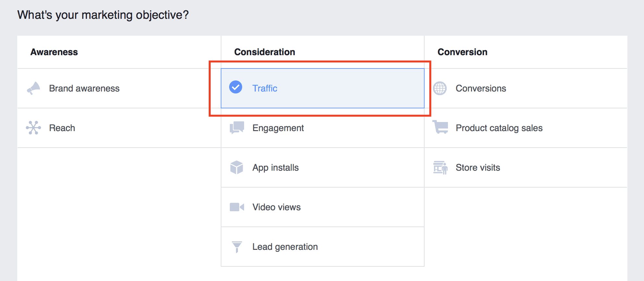
Task: Select App installs objective text
Action: point(275,167)
